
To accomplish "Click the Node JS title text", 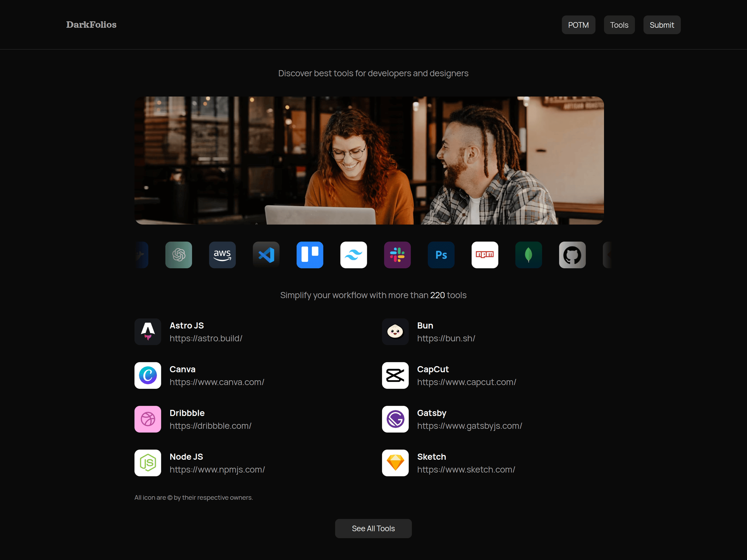I will pyautogui.click(x=186, y=457).
